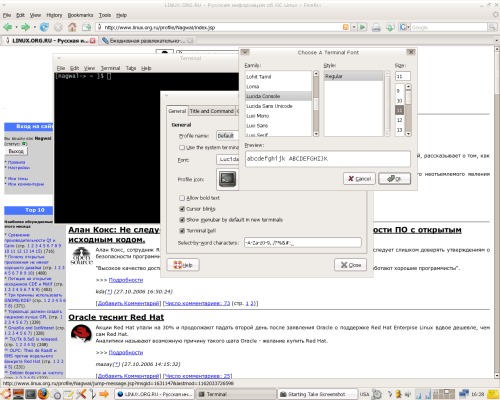
Task: Click the Firefox Back arrow button
Action: click(x=8, y=27)
